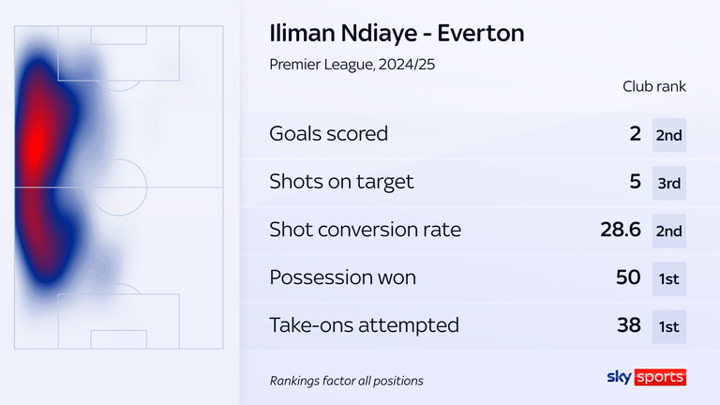
Task: Select the Goals scored row label
Action: point(328,134)
